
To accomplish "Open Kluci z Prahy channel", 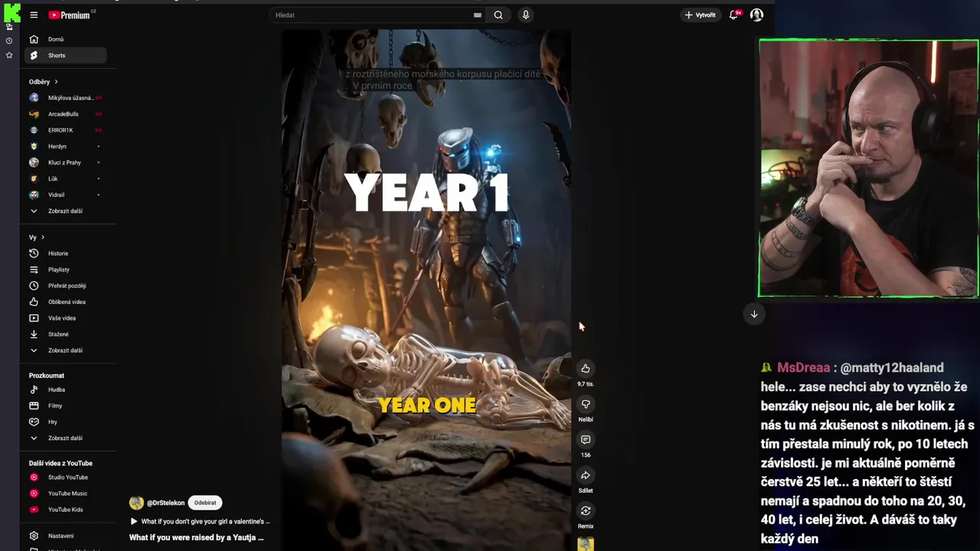I will [x=65, y=162].
